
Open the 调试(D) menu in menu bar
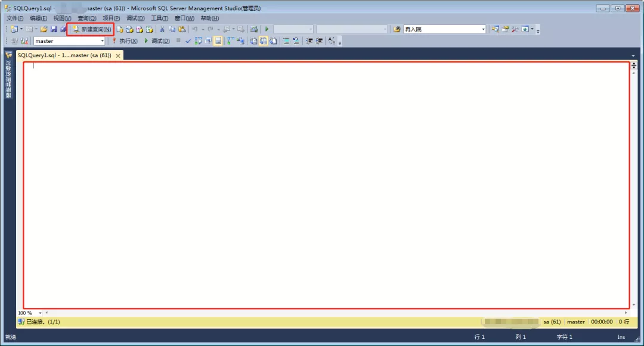pos(135,18)
